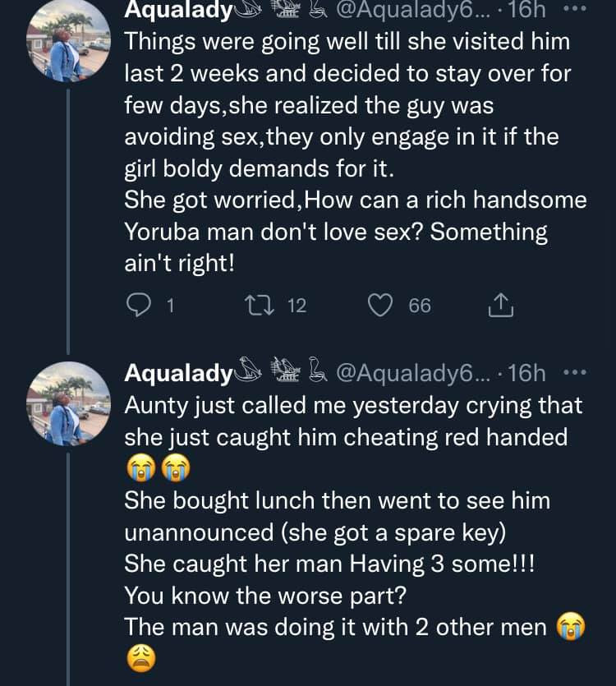Click the Aqualady display name on first tweet
This screenshot has height=686, width=616.
coord(179,12)
